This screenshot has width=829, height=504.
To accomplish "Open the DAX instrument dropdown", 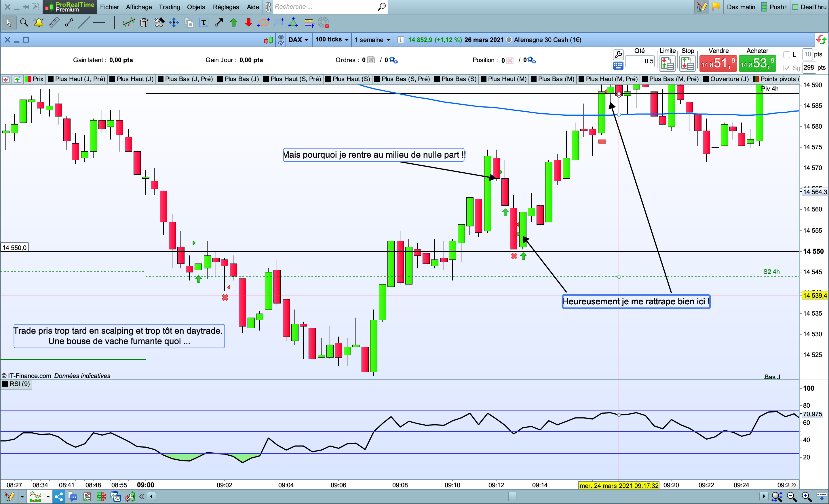I will click(298, 40).
